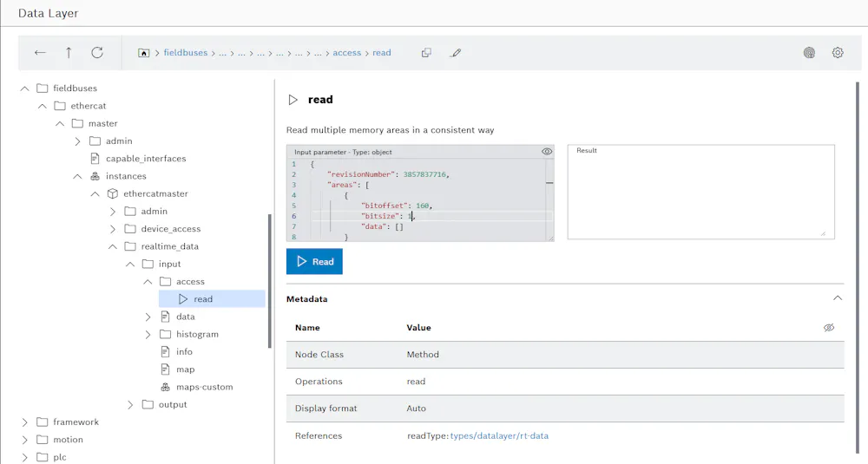
Task: Click the framework folder icon
Action: pyautogui.click(x=42, y=422)
